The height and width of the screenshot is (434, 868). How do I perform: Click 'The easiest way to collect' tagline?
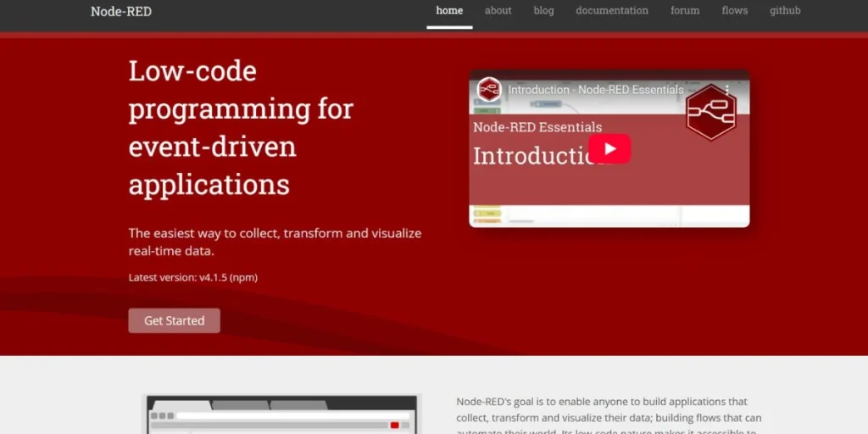pos(275,242)
